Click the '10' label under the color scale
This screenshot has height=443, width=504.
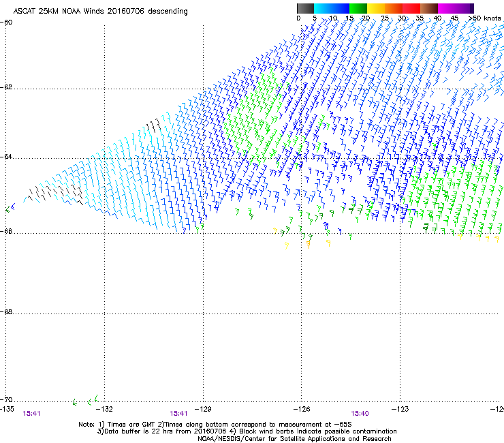click(333, 18)
